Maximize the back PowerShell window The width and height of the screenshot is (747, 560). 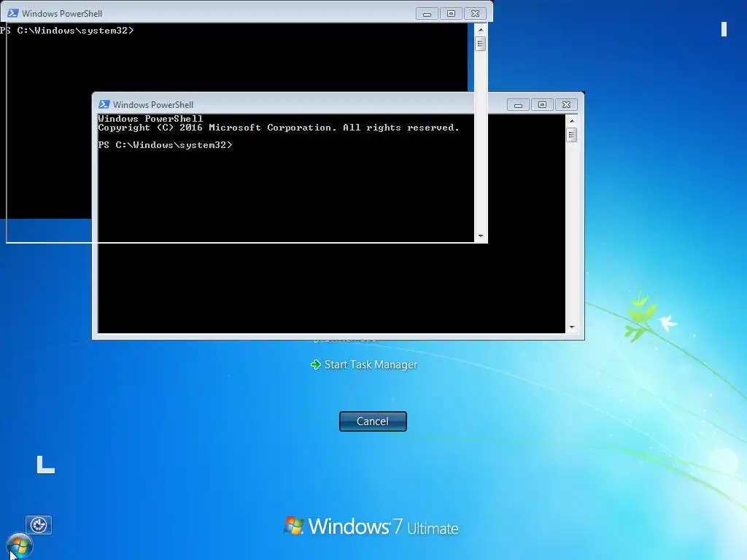click(x=451, y=14)
